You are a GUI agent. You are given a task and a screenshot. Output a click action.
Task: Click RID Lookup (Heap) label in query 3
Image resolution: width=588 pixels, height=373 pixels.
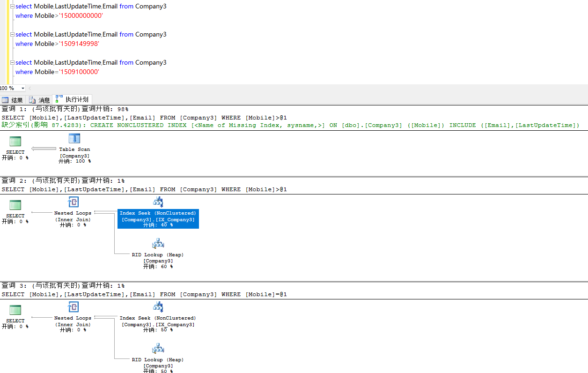(x=158, y=360)
